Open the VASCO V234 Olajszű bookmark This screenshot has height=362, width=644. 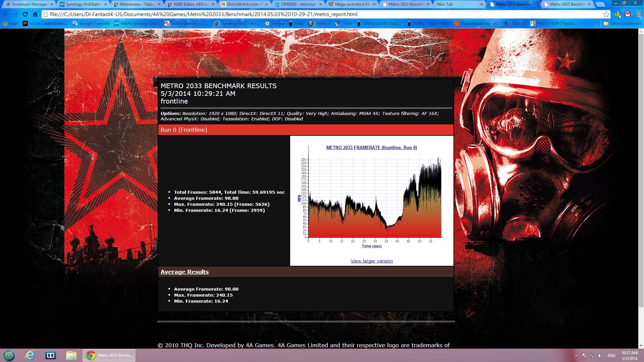tap(553, 23)
